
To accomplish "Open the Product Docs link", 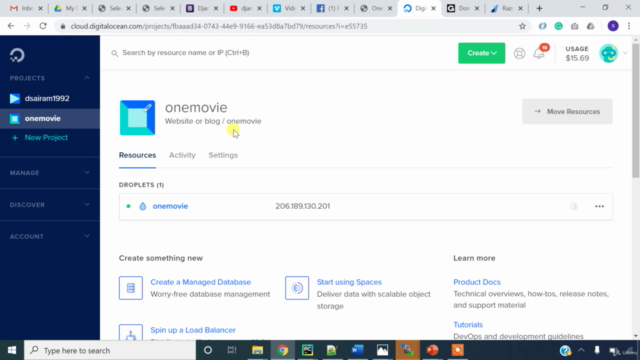I will [x=477, y=282].
